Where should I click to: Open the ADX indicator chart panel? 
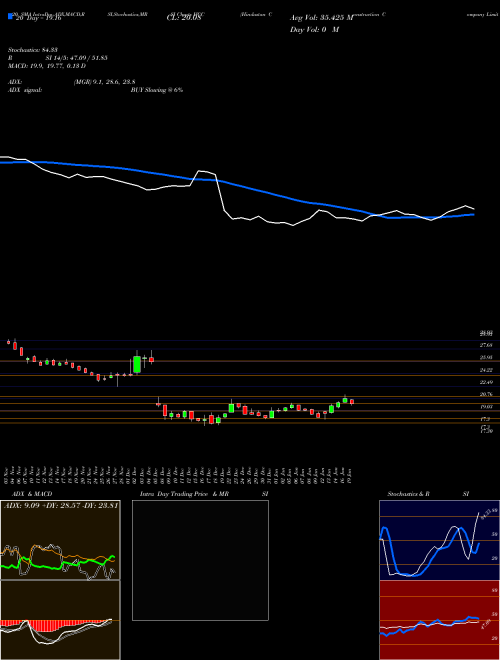point(60,540)
